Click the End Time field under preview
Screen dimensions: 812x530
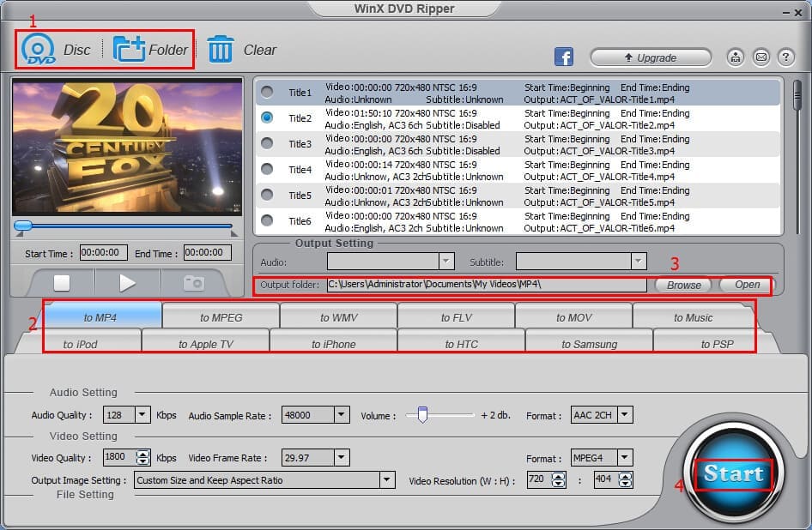[207, 253]
